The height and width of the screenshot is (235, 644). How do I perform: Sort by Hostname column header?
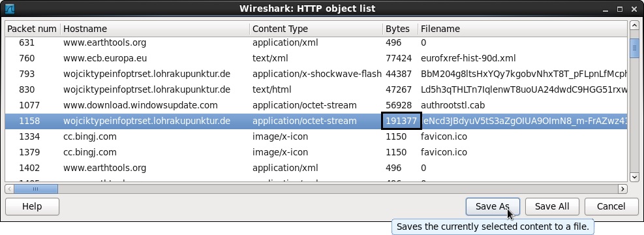(155, 29)
